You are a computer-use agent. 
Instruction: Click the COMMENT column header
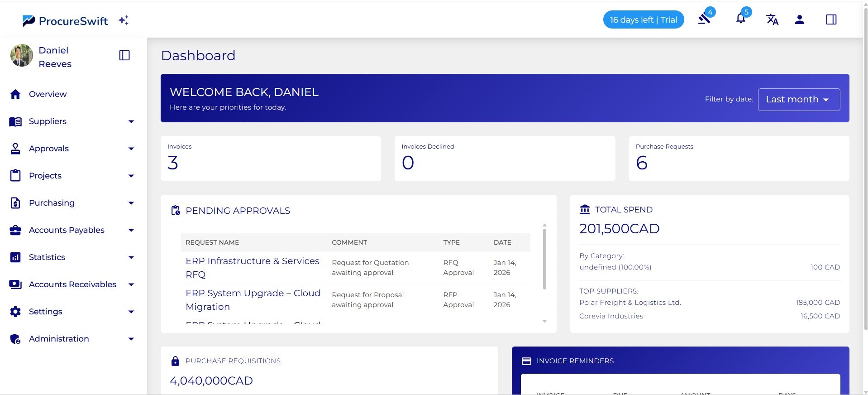[x=349, y=242]
